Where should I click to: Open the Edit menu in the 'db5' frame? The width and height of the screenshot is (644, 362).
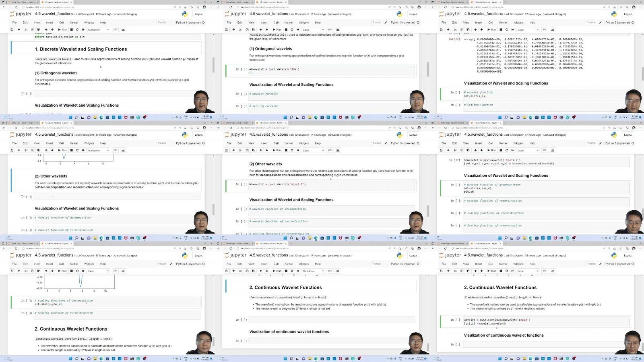click(240, 23)
